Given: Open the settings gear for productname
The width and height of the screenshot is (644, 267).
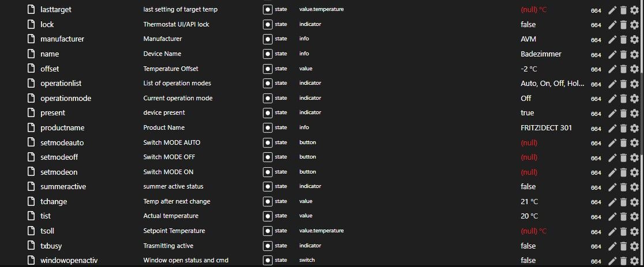Looking at the screenshot, I should (634, 128).
